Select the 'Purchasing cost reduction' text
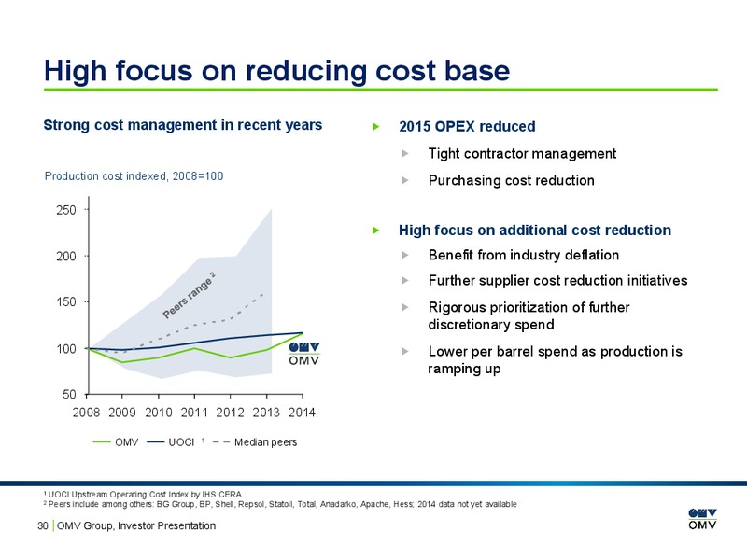This screenshot has height=560, width=747. click(x=511, y=180)
